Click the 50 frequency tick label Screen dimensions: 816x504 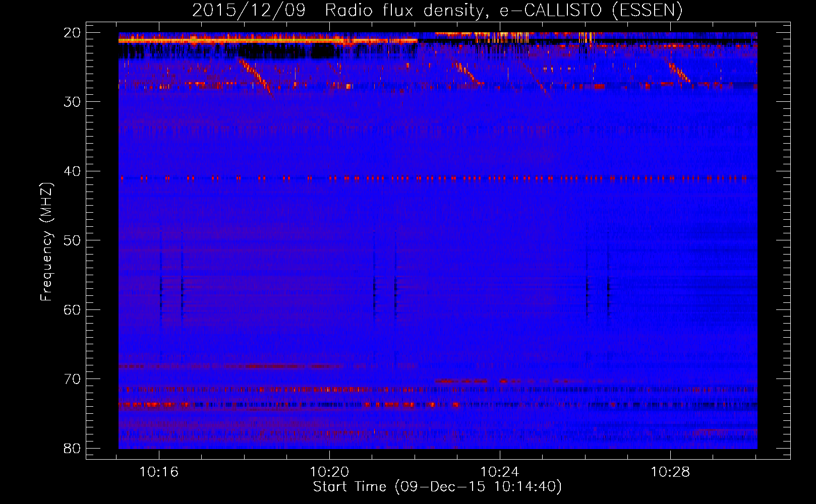pyautogui.click(x=73, y=240)
